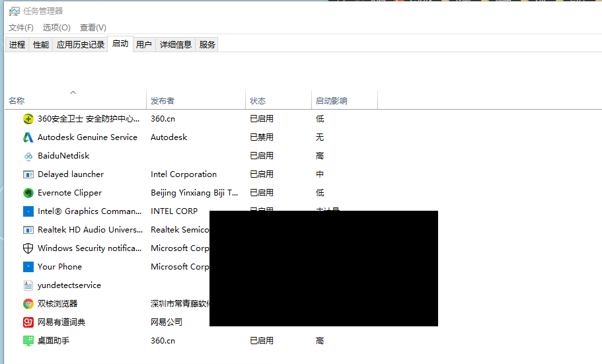The height and width of the screenshot is (364, 602).
Task: Sort by the 发布者 column header
Action: click(x=163, y=101)
